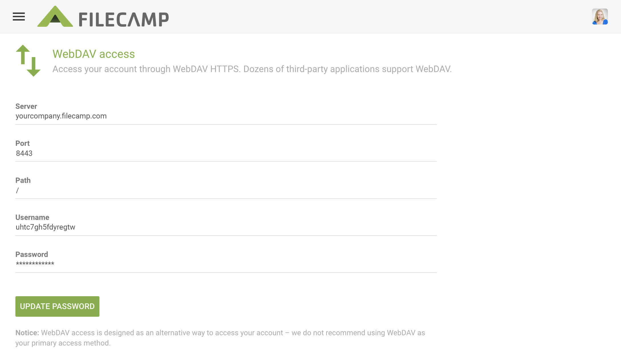Viewport: 621px width, 364px height.
Task: Click the Path field label
Action: point(23,180)
